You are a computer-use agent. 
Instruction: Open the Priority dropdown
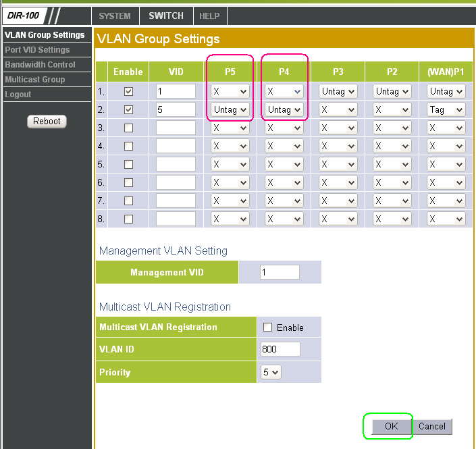coord(271,372)
